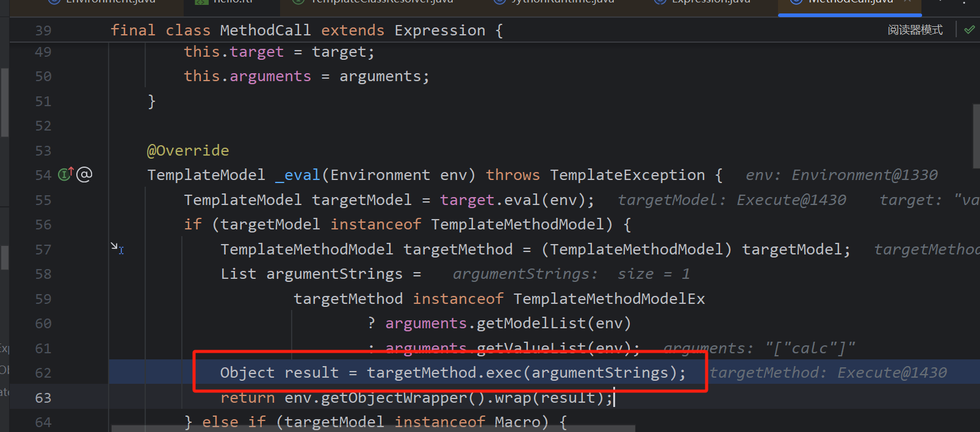Image resolution: width=980 pixels, height=432 pixels.
Task: Click 'targetMethod.exec' call on line 62
Action: point(444,373)
